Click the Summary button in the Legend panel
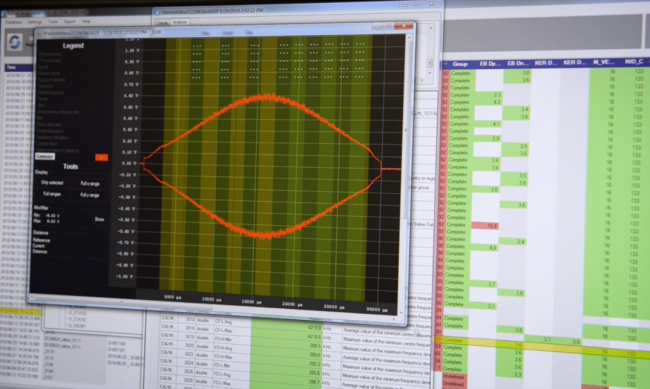This screenshot has height=389, width=650. (45, 156)
